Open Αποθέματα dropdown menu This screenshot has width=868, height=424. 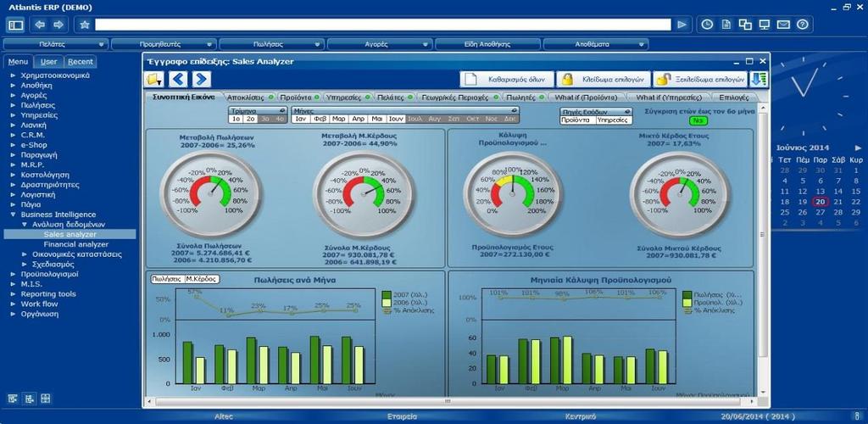click(596, 44)
